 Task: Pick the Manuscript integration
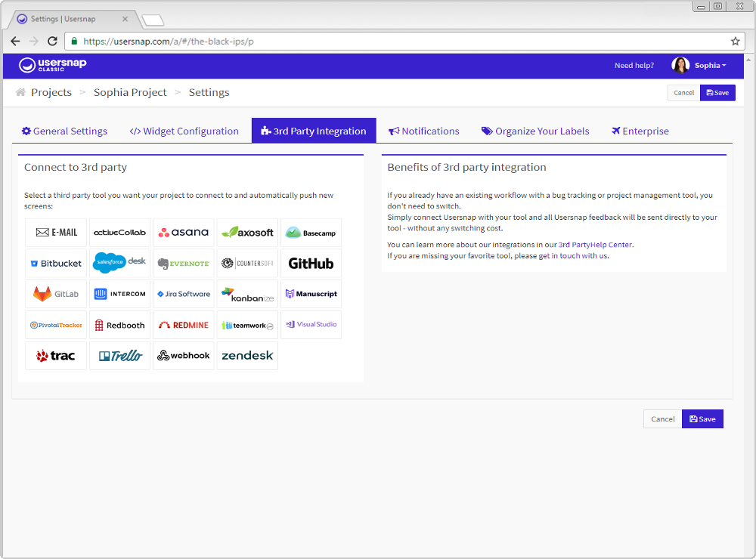pyautogui.click(x=311, y=294)
